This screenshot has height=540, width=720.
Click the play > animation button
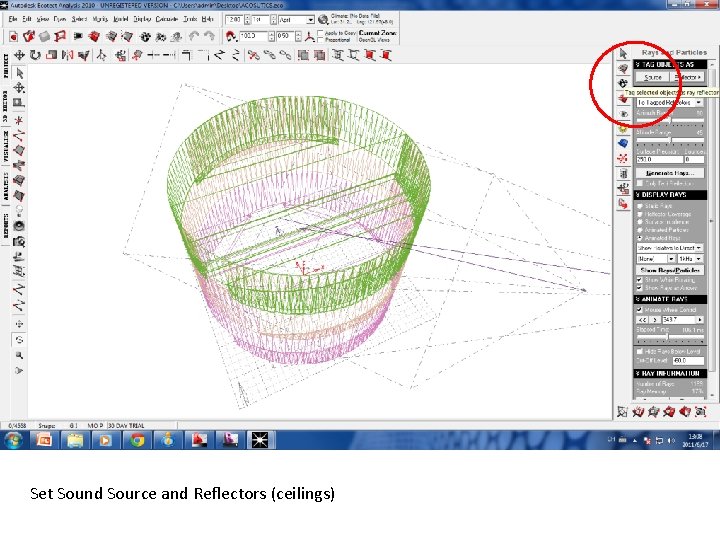pos(655,320)
